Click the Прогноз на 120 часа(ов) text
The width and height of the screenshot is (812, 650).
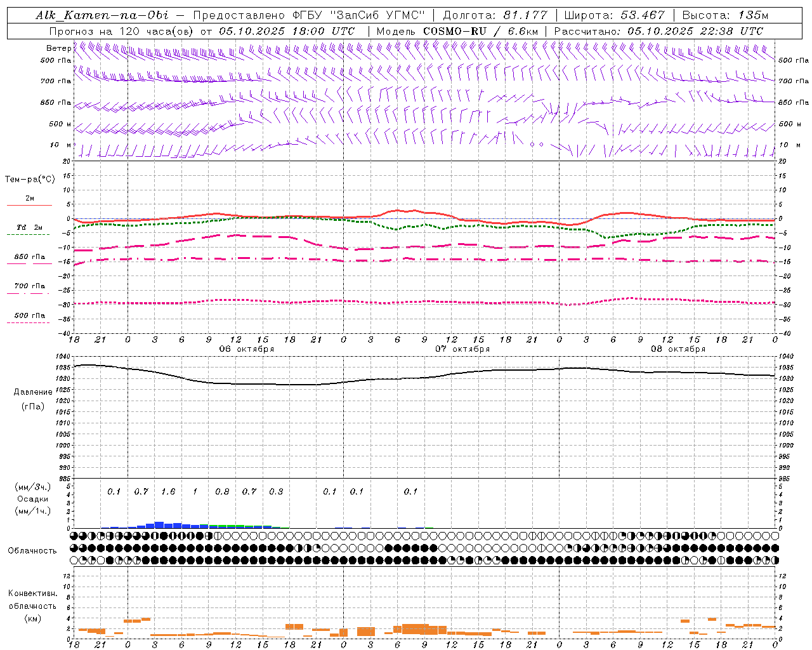[x=122, y=31]
